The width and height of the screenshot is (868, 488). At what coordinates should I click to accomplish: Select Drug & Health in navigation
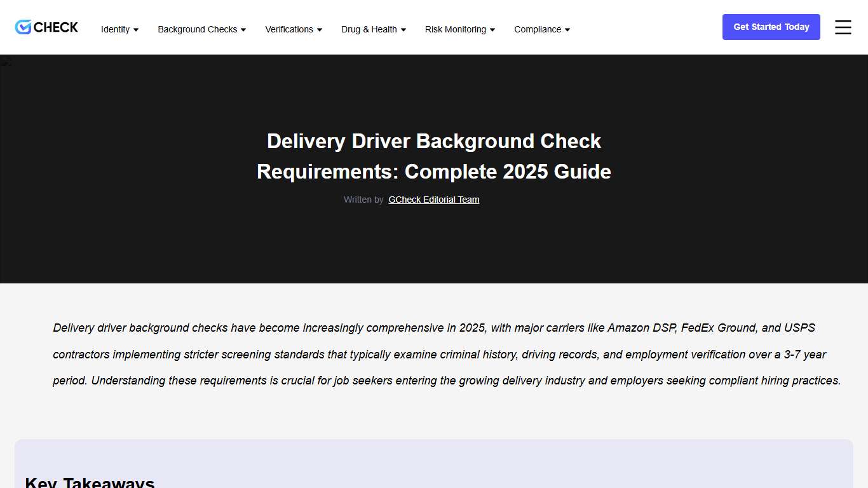point(369,29)
